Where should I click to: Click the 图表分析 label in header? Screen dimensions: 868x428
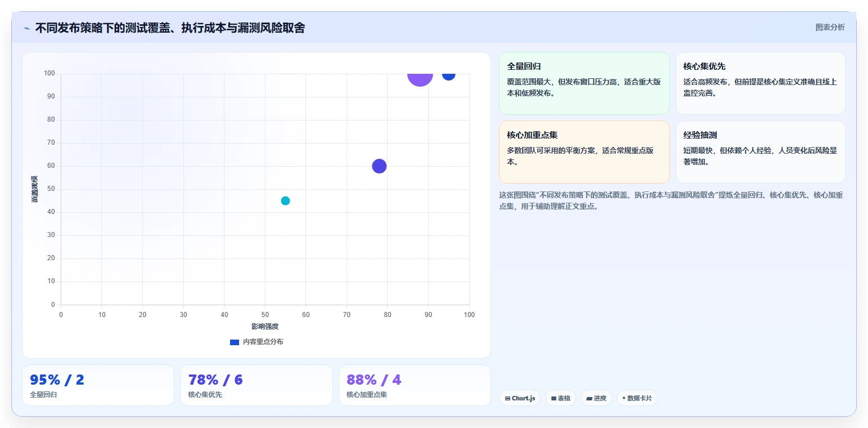tap(830, 27)
